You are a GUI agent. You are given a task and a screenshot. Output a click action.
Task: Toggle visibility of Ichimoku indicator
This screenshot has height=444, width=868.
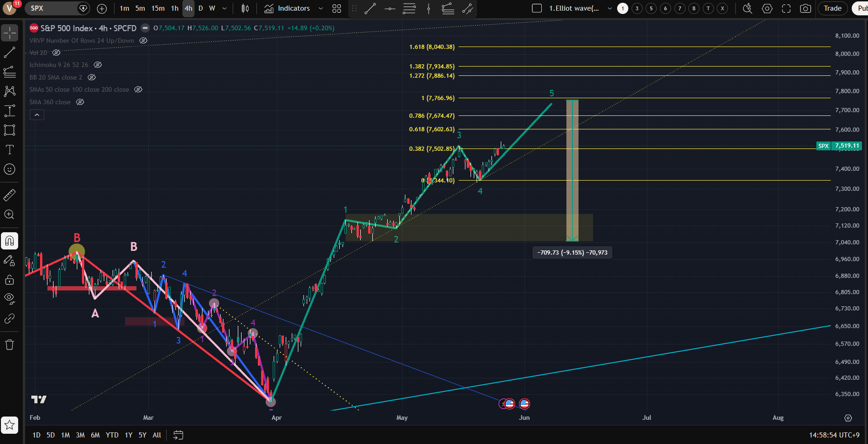pos(97,65)
